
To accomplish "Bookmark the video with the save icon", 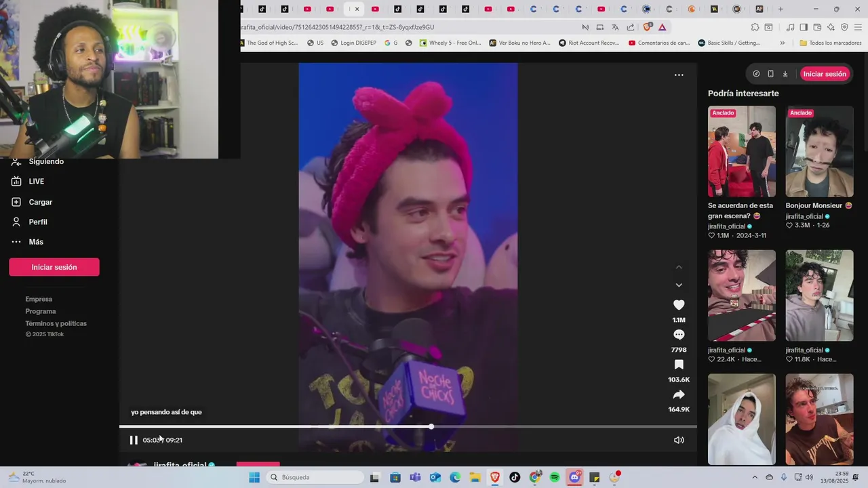I will point(679,365).
